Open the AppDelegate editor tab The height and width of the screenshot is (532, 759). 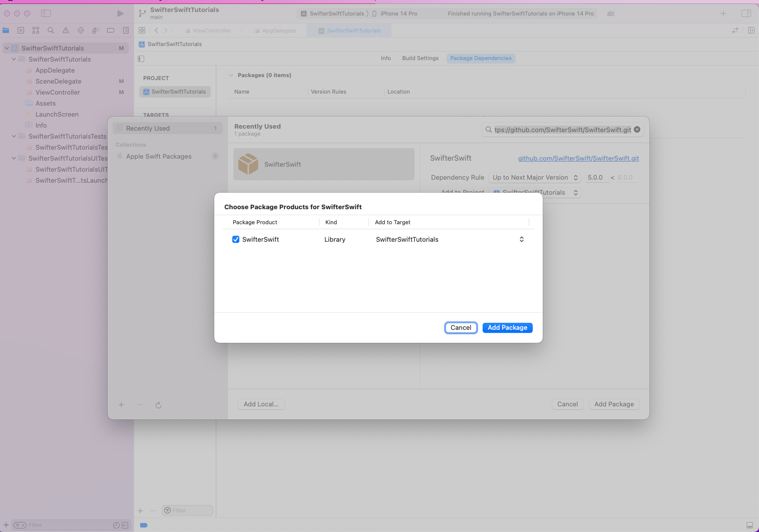tap(275, 31)
